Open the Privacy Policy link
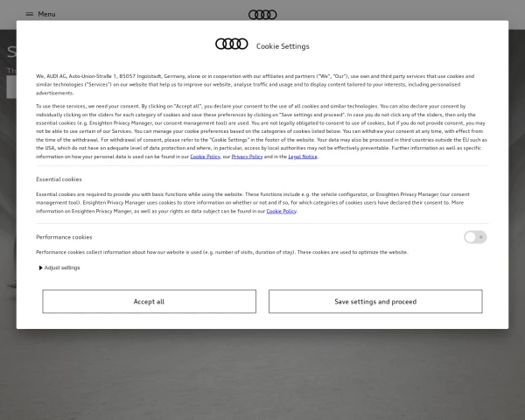525x420 pixels. tap(247, 157)
